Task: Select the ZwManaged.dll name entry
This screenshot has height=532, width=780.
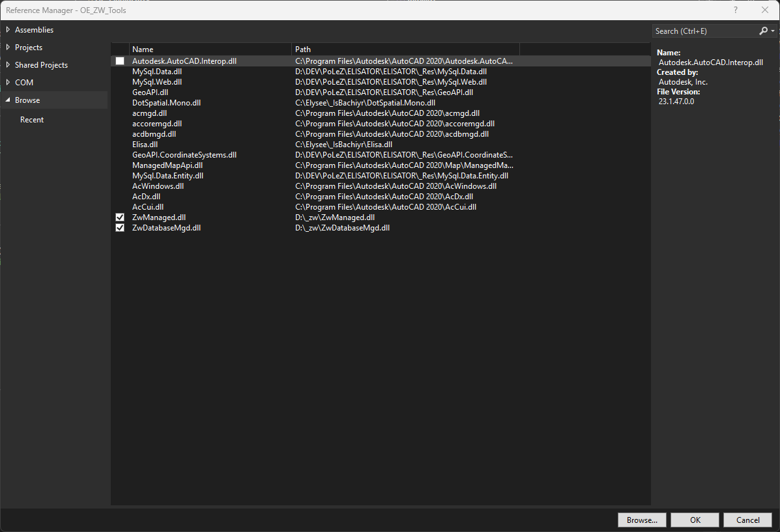Action: pyautogui.click(x=159, y=217)
